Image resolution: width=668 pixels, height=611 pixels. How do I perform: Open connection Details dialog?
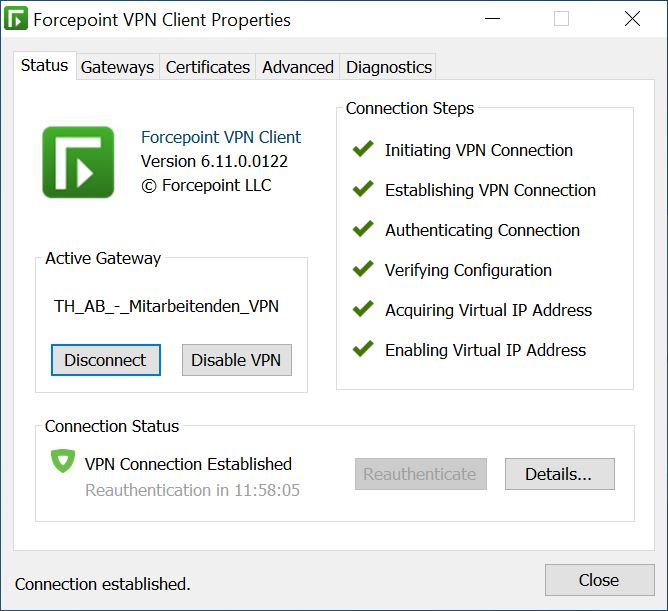(x=560, y=474)
